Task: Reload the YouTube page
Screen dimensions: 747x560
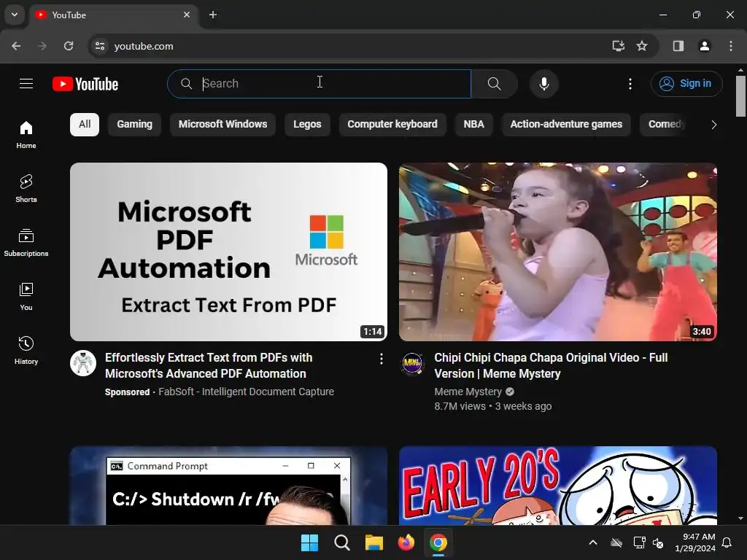Action: point(69,46)
